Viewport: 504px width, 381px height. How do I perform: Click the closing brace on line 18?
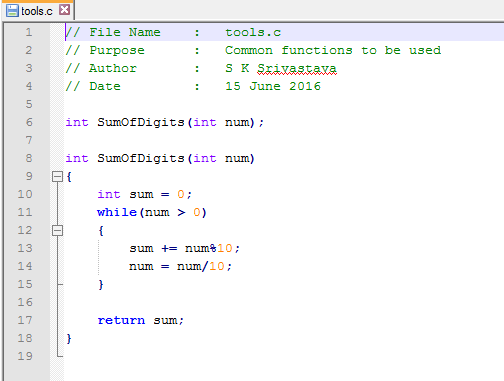69,338
